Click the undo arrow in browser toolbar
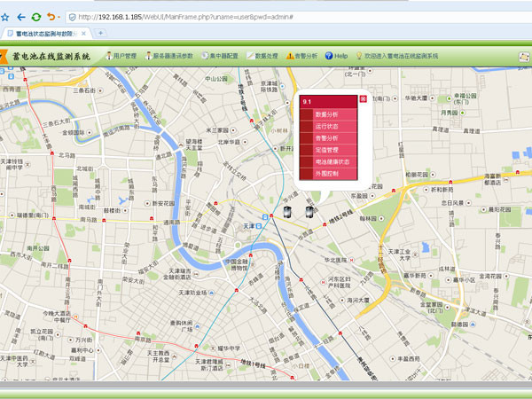The image size is (532, 399). pyautogui.click(x=51, y=16)
